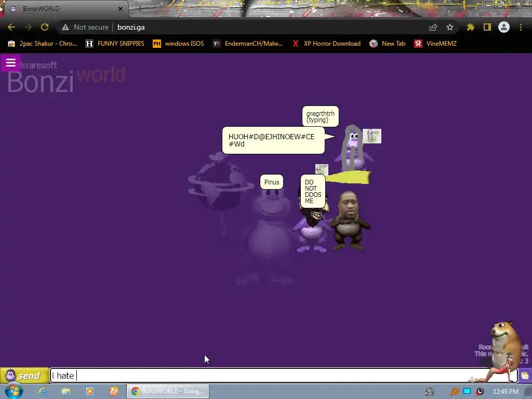Bookmark this page with the star
The height and width of the screenshot is (399, 532).
click(x=450, y=27)
